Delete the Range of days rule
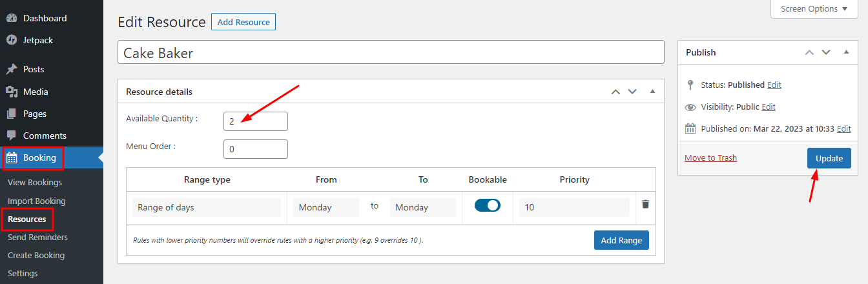This screenshot has height=284, width=868. click(645, 204)
